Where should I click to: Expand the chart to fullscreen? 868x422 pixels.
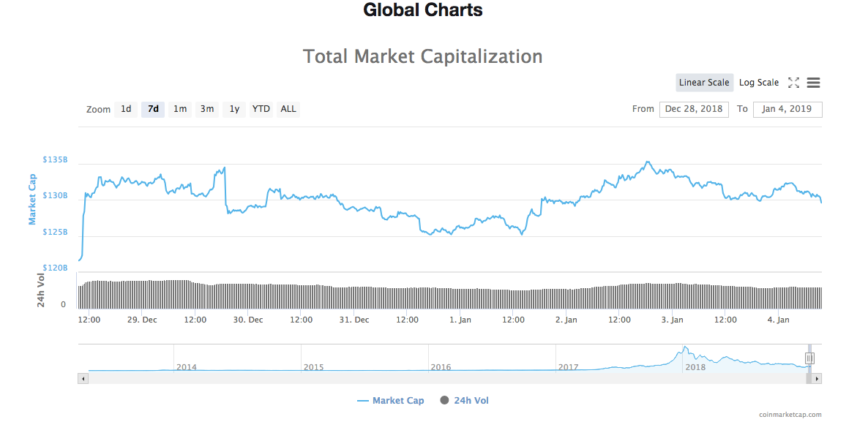pyautogui.click(x=793, y=83)
